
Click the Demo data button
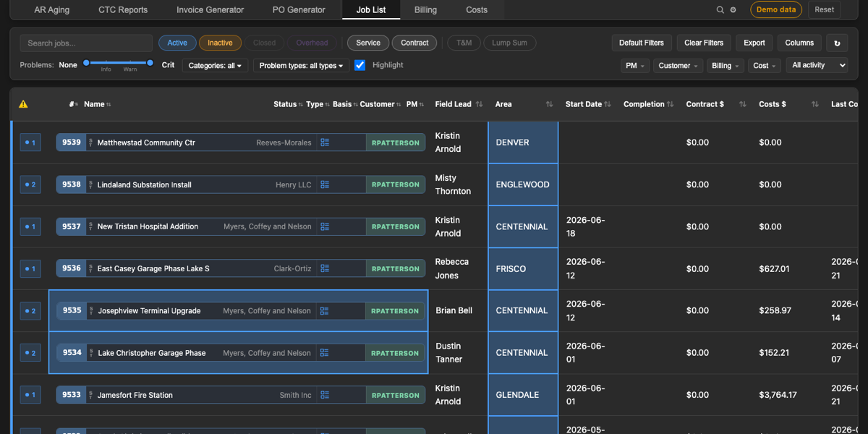coord(776,10)
